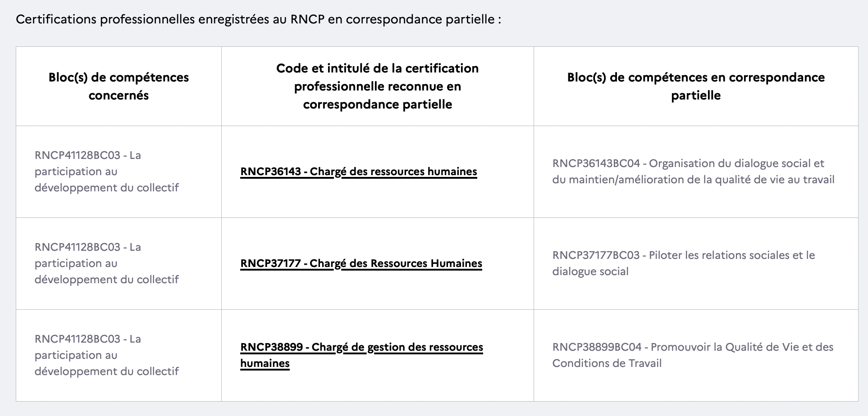Click Bloc(s) en correspondance partielle column header
Viewport: 868px width, 416px height.
[x=696, y=86]
